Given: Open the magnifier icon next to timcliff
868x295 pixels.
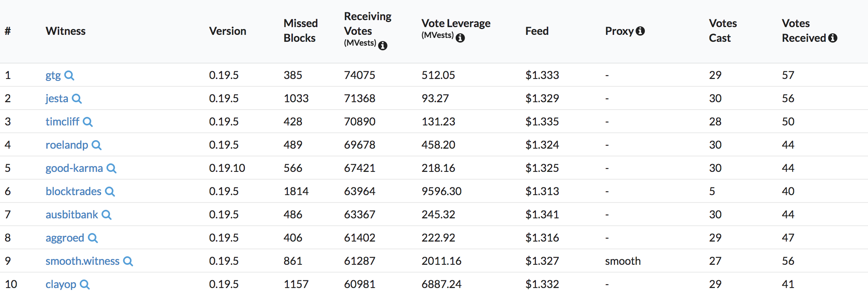Looking at the screenshot, I should (x=88, y=122).
